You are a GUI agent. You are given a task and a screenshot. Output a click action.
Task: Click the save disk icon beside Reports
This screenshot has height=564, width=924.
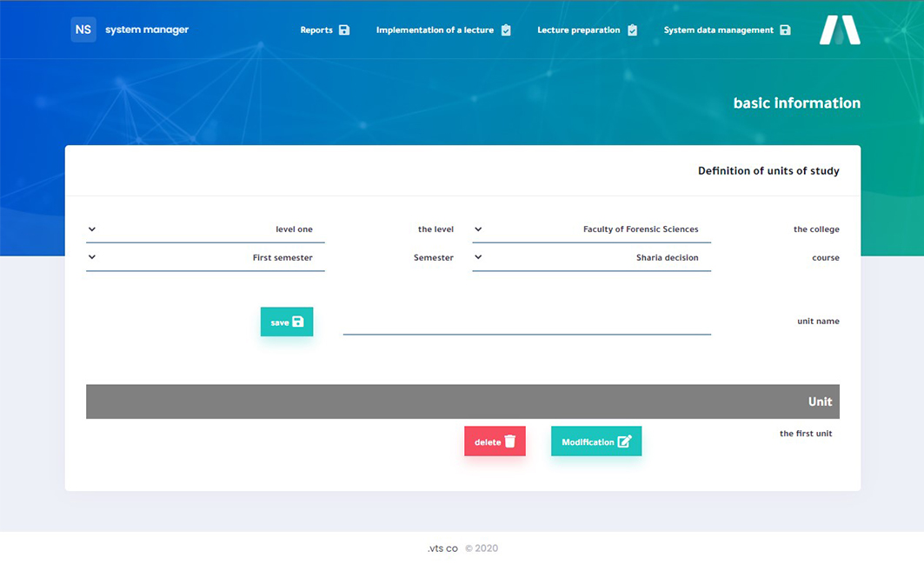344,30
